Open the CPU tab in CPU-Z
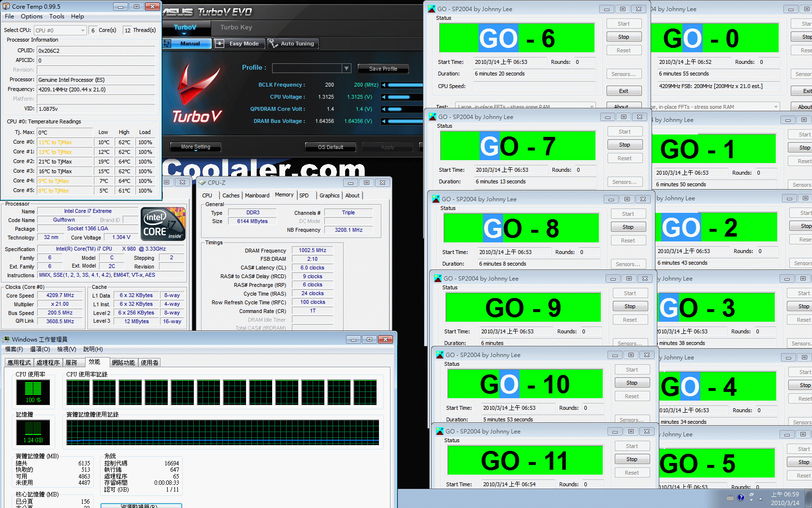The image size is (812, 508). (207, 195)
